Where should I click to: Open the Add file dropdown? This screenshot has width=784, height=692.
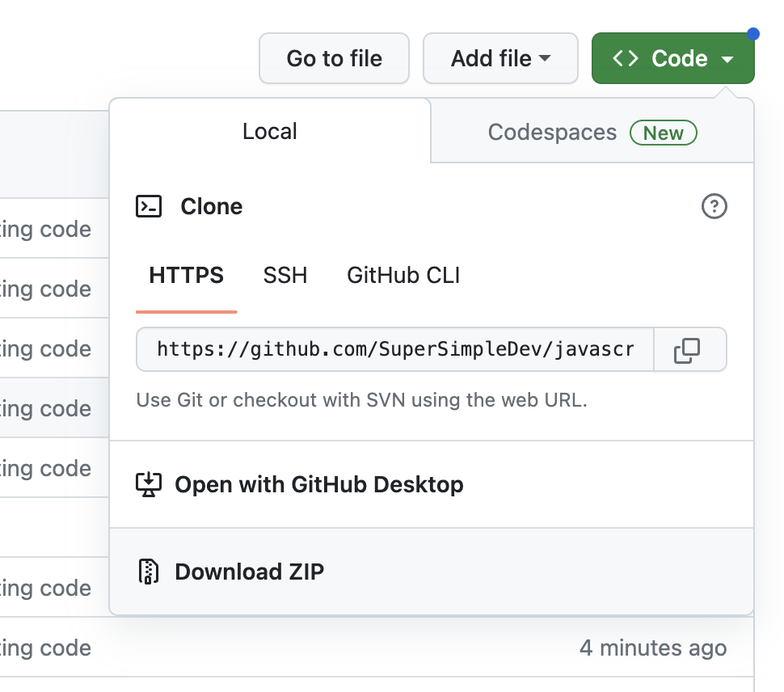point(500,57)
